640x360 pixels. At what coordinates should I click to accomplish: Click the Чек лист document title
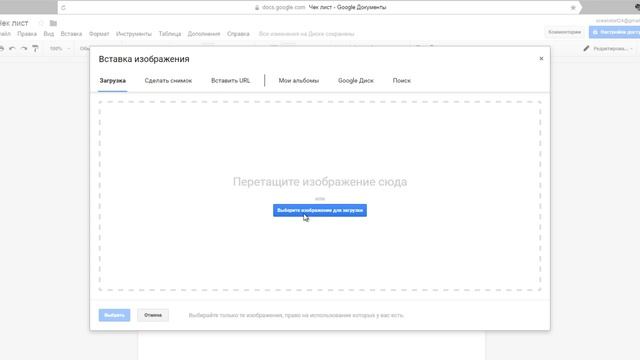[x=14, y=23]
